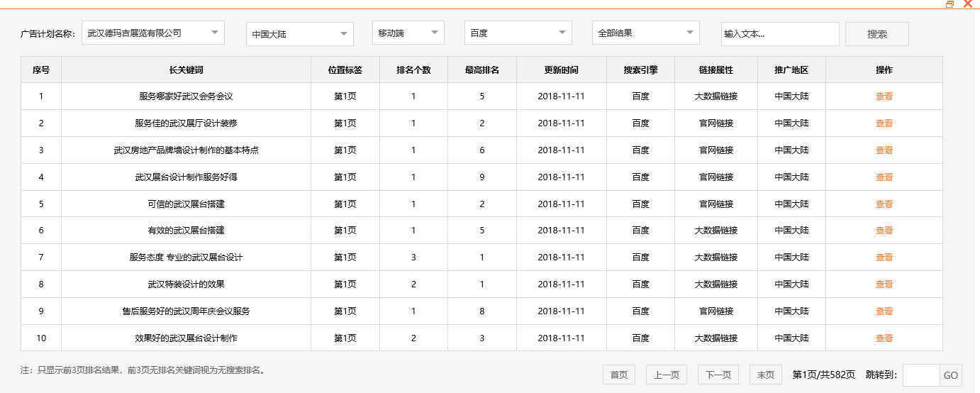This screenshot has width=980, height=393.
Task: Select keyword 售后服务好的武汉周年庆会议服务
Action: [x=186, y=311]
